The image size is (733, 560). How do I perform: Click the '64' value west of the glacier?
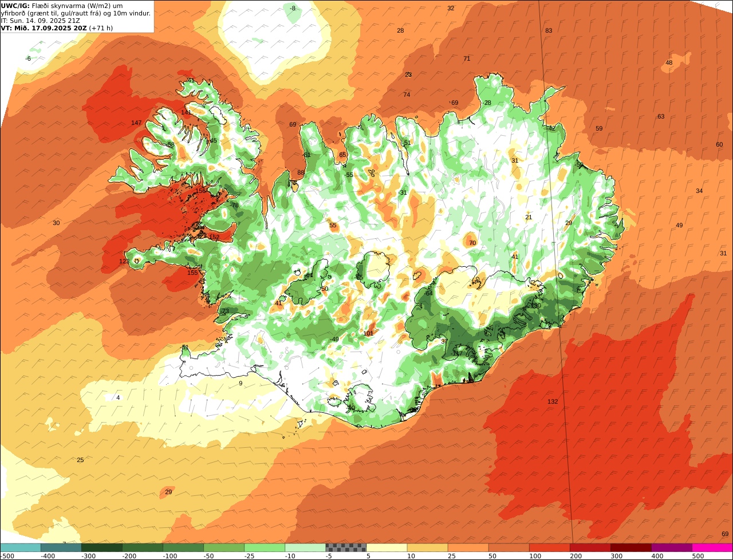click(x=429, y=294)
